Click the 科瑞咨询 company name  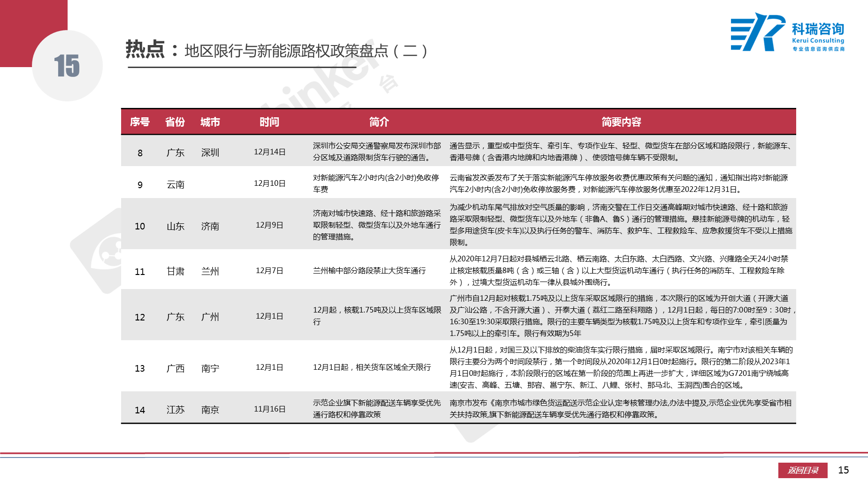pos(818,29)
